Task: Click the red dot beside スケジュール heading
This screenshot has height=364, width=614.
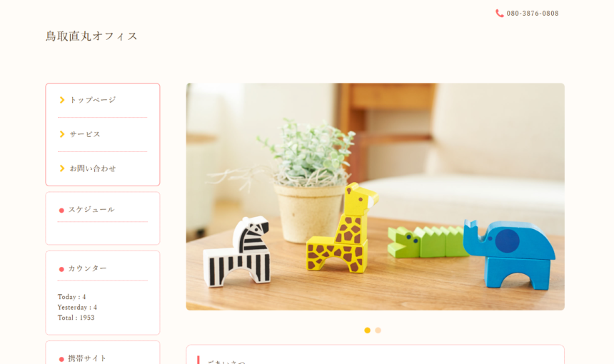Action: click(61, 211)
